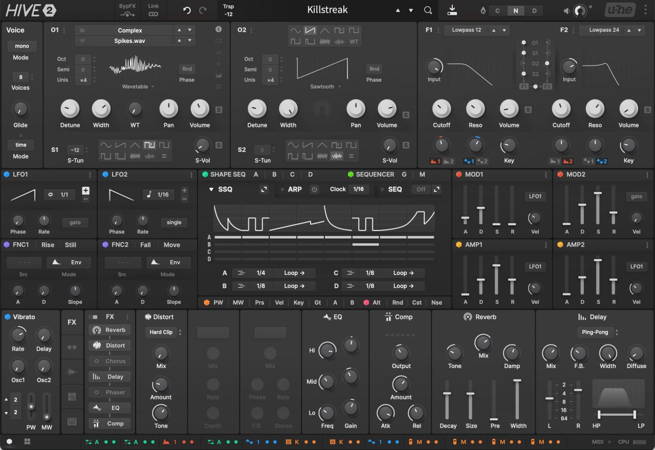Toggle the Vibrato enable indicator

(x=6, y=317)
